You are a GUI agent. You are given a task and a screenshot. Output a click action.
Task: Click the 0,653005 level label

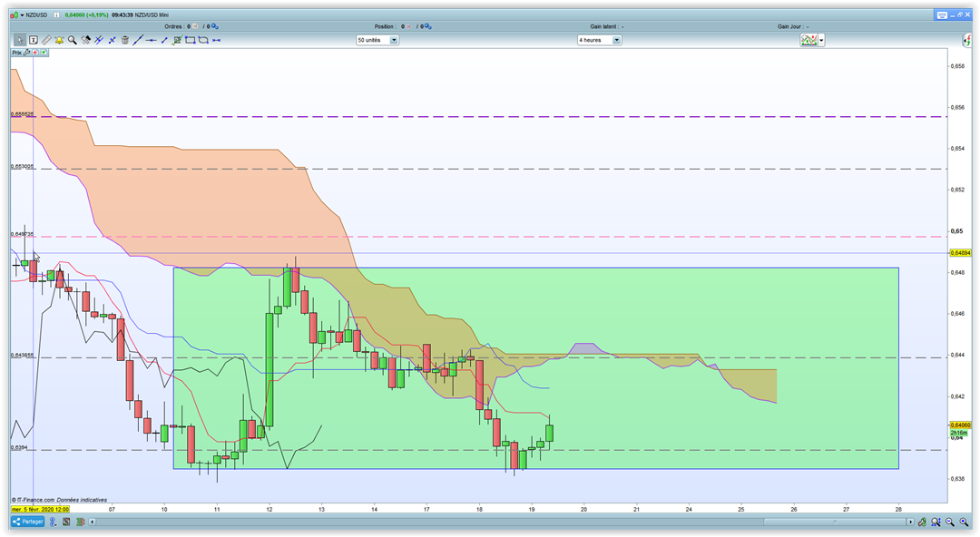[x=23, y=166]
